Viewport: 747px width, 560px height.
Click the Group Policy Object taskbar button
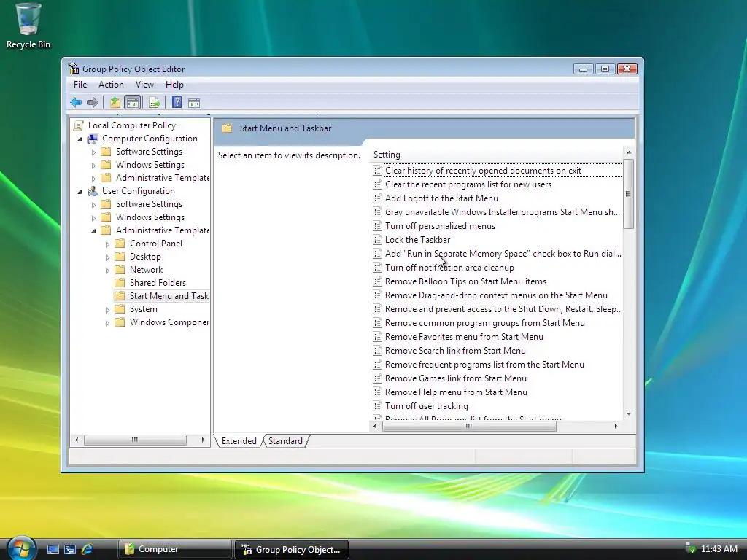click(292, 549)
